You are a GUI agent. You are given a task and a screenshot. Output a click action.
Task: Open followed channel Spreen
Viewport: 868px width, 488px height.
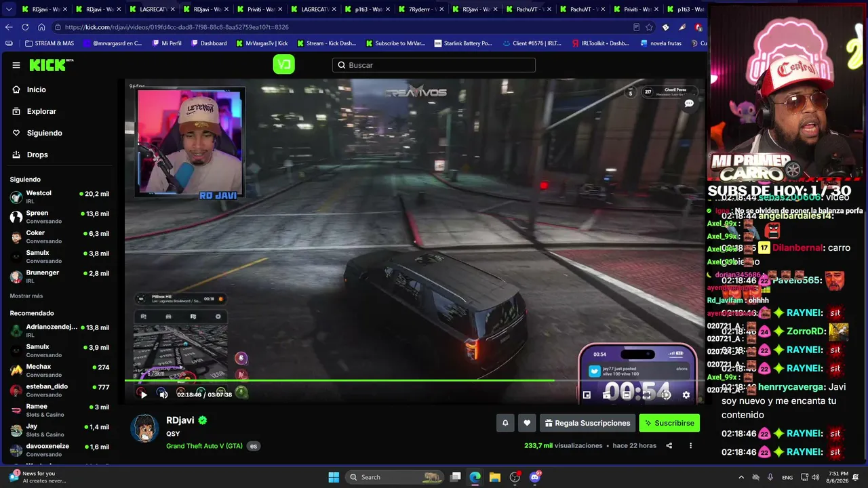pyautogui.click(x=60, y=217)
